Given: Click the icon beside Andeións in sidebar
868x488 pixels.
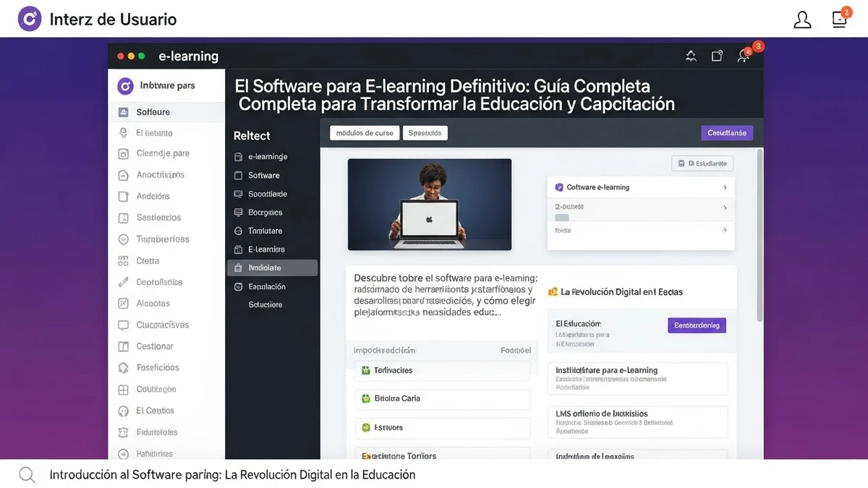Looking at the screenshot, I should pos(123,196).
